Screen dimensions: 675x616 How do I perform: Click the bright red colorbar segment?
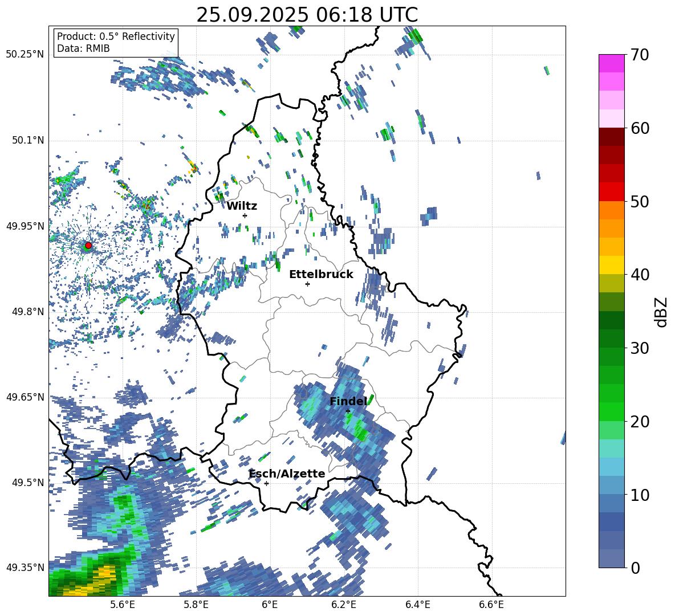[611, 192]
